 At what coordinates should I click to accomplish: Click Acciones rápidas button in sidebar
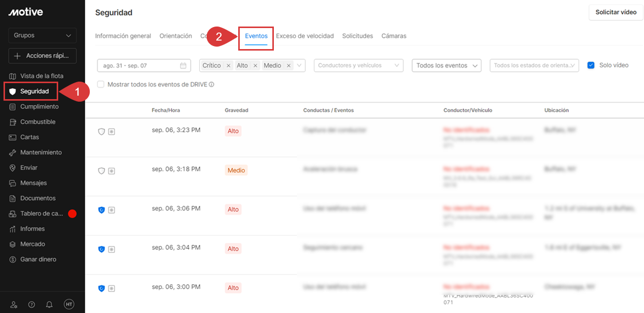pos(43,56)
